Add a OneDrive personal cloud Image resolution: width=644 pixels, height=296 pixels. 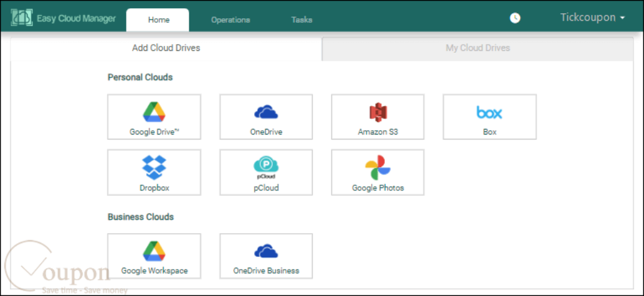coord(266,117)
